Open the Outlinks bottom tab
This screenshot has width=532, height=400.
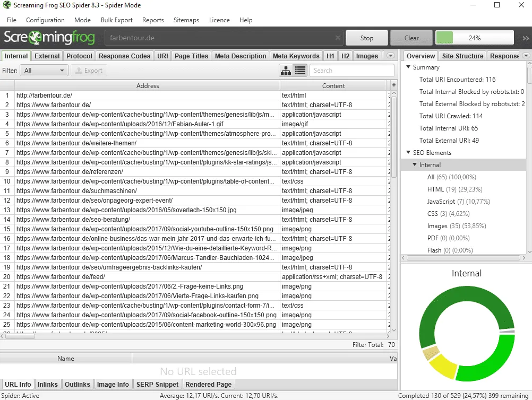tap(78, 385)
